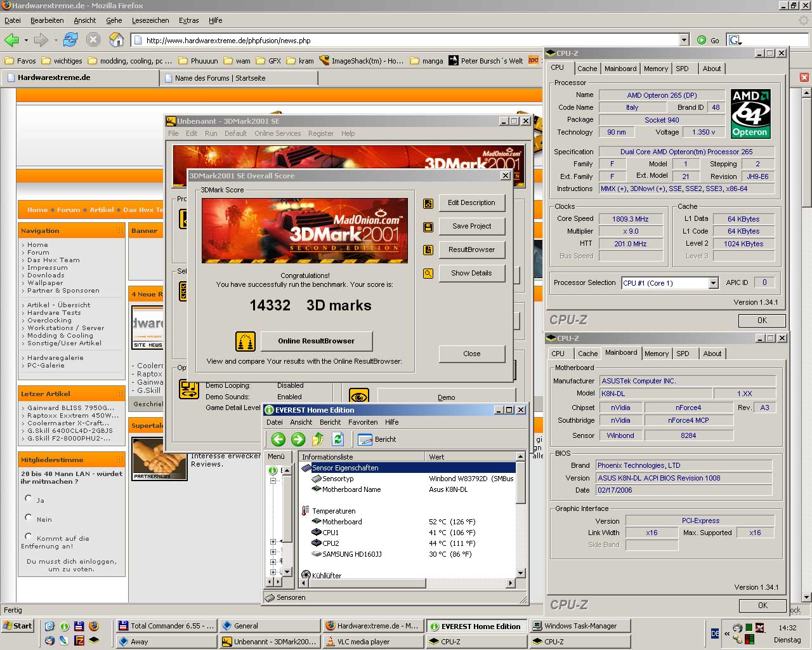Click the AMD Opteron 64 logo
812x650 pixels.
(x=750, y=114)
